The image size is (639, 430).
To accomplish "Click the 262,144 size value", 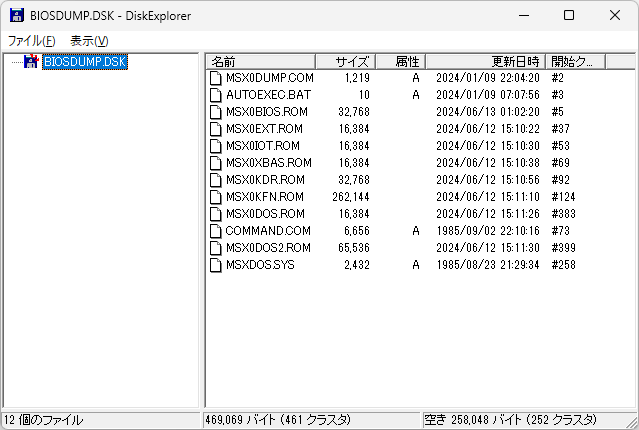I will tap(351, 197).
